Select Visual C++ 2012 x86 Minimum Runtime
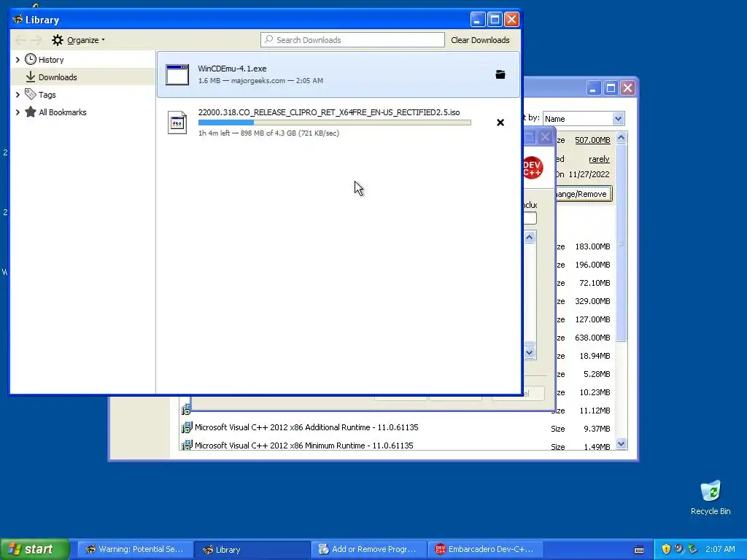Screen dimensions: 747x560 click(304, 446)
